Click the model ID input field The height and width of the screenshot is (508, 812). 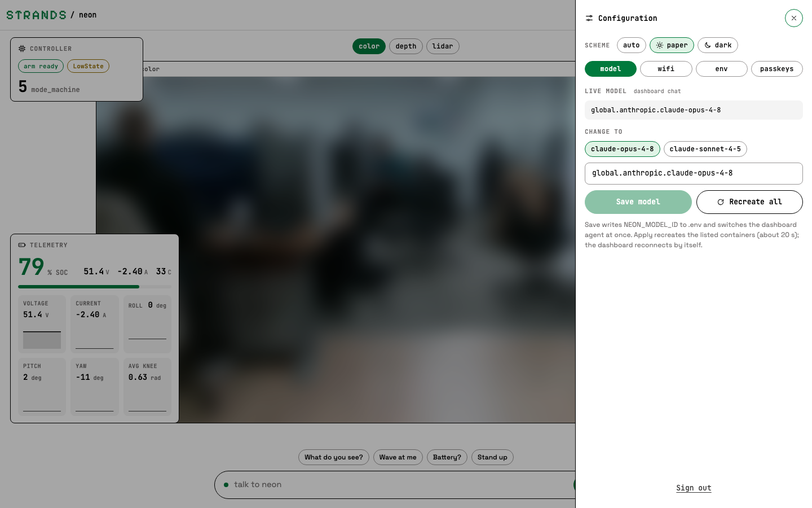tap(694, 173)
